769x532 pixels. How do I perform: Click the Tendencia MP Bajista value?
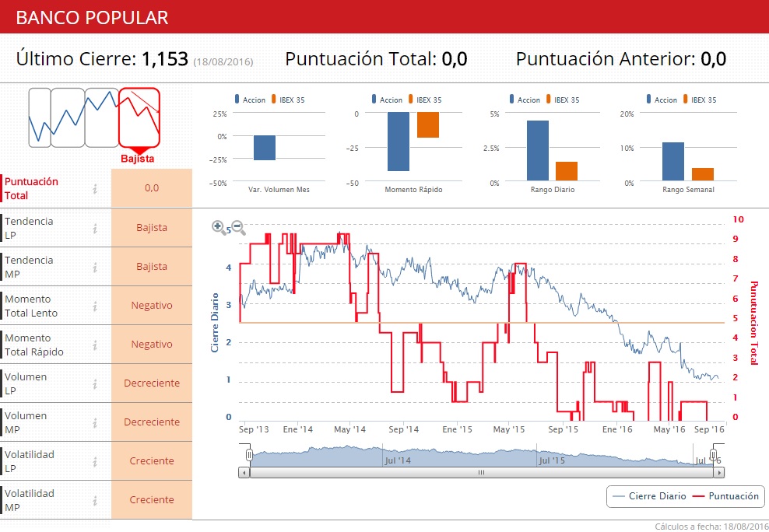click(x=152, y=267)
